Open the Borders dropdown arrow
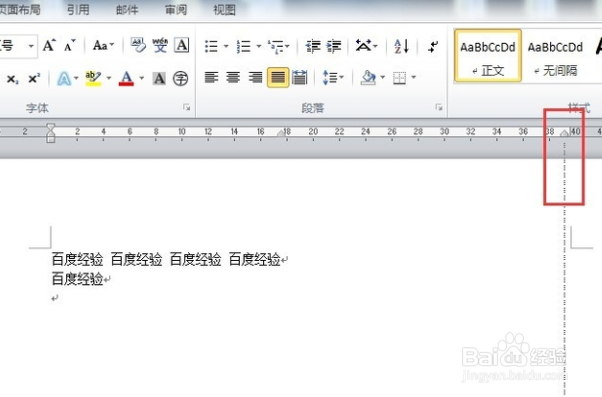This screenshot has height=397, width=602. [413, 77]
